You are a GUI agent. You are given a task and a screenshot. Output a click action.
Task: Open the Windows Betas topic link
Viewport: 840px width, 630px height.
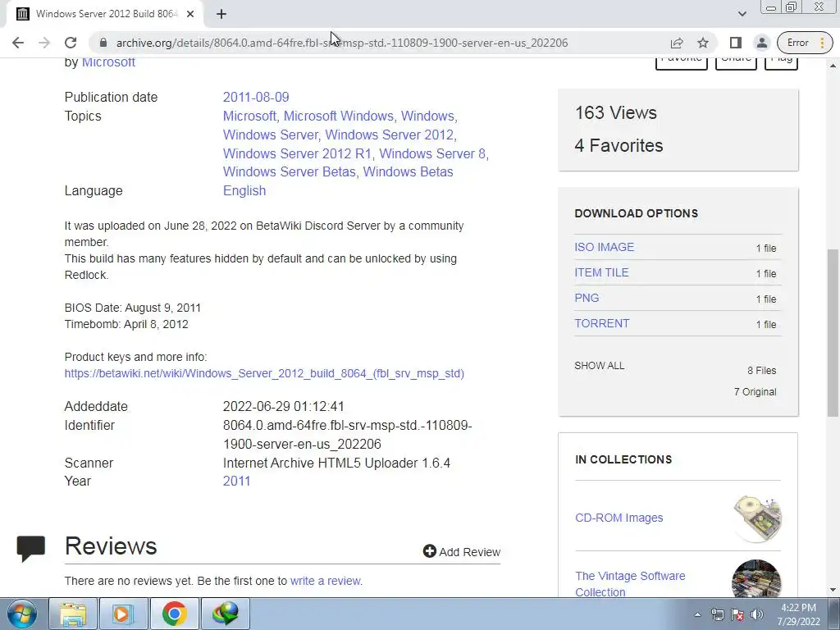point(409,171)
